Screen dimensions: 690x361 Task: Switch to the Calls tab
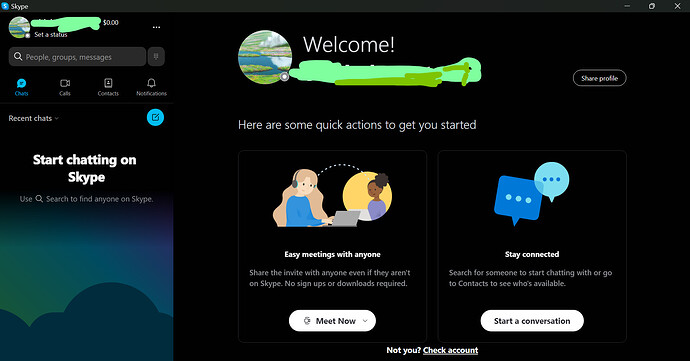[x=65, y=87]
